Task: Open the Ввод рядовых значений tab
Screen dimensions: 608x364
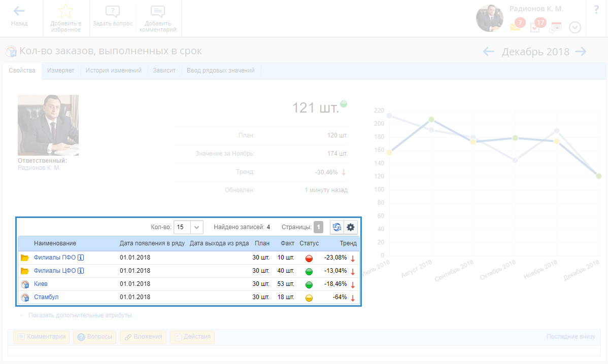Action: tap(220, 70)
